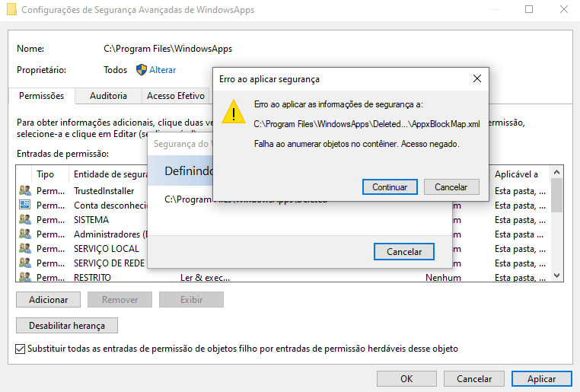
Task: Open the Auditoria tab
Action: [108, 96]
